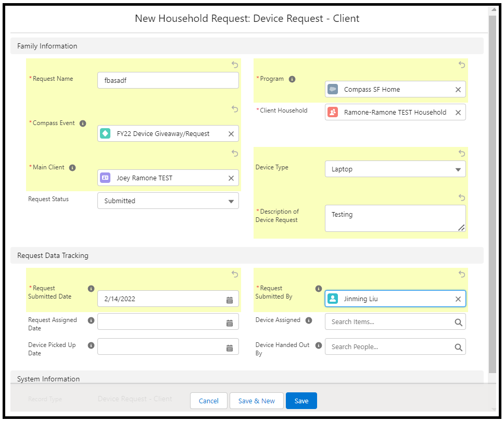This screenshot has width=504, height=421.
Task: Open the Device Picked Up Date calendar
Action: tap(230, 348)
